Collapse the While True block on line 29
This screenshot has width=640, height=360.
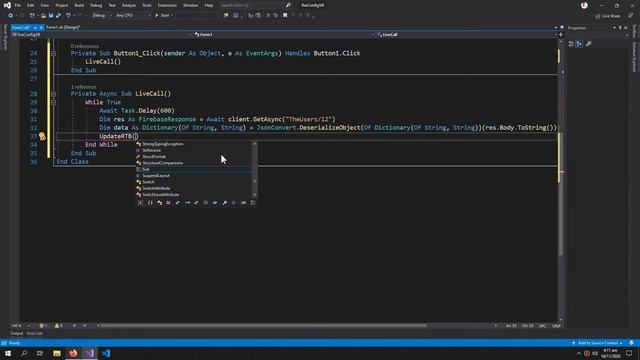pos(53,102)
